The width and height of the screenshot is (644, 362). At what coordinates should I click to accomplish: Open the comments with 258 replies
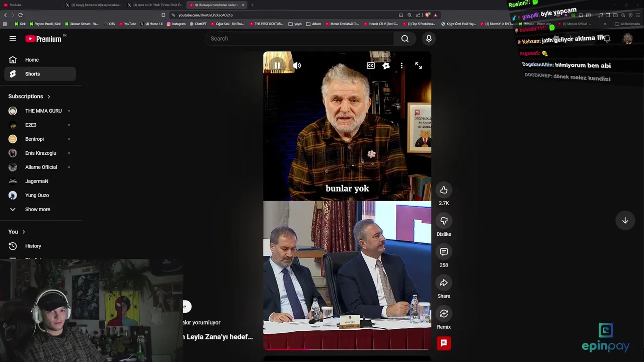(x=444, y=252)
